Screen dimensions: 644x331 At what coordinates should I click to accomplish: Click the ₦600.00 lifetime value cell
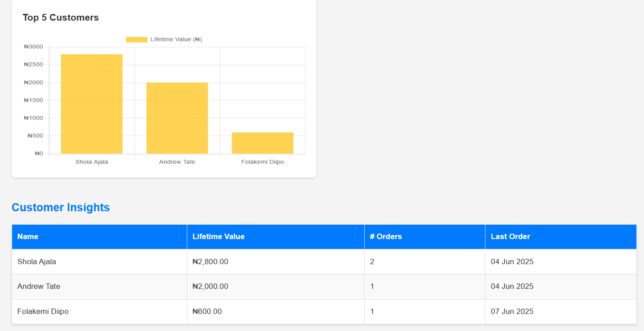(x=207, y=311)
